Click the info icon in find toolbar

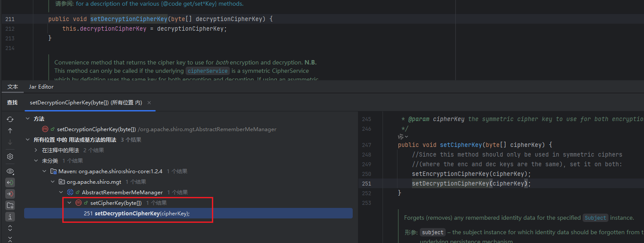coord(10,217)
